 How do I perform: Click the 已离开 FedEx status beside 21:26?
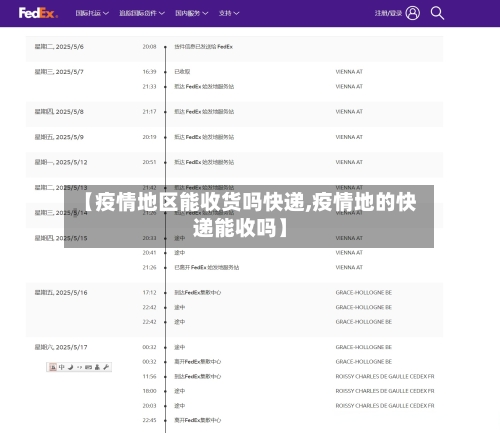tap(207, 267)
